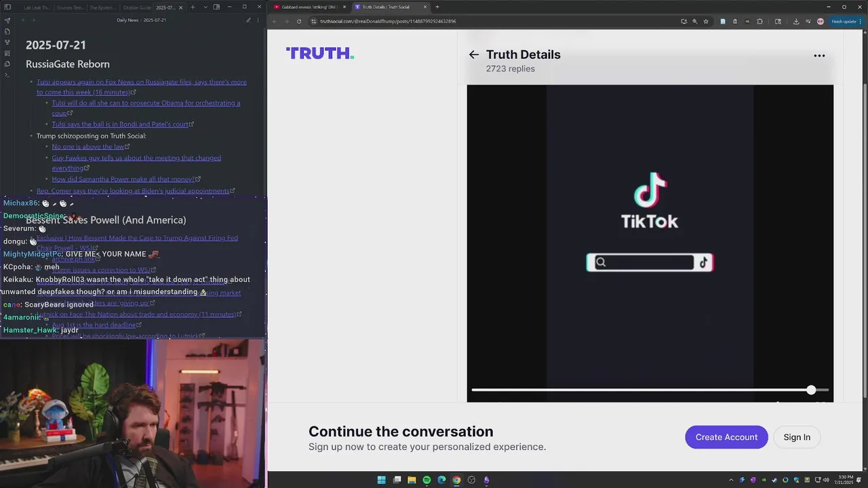The image size is (868, 488).
Task: Open Windows Start menu
Action: 381,480
